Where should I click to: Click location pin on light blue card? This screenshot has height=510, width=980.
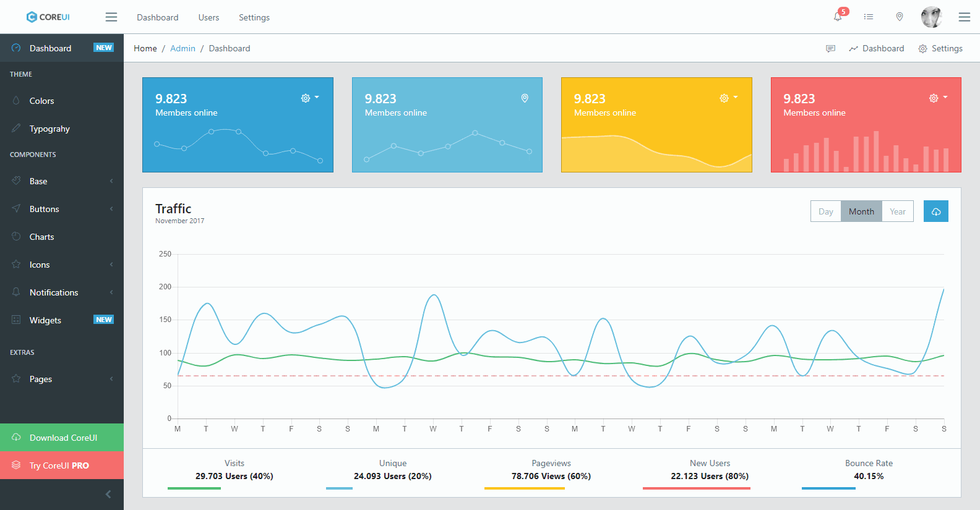(x=525, y=98)
